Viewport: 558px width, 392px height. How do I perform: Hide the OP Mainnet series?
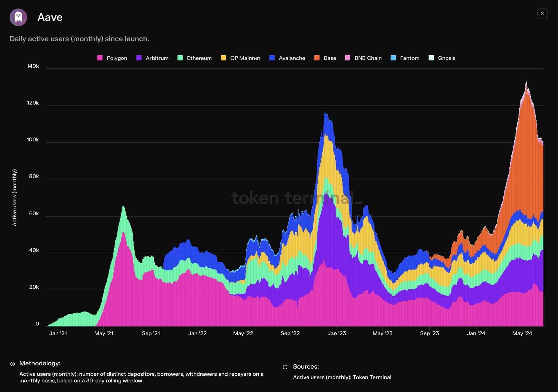click(240, 58)
